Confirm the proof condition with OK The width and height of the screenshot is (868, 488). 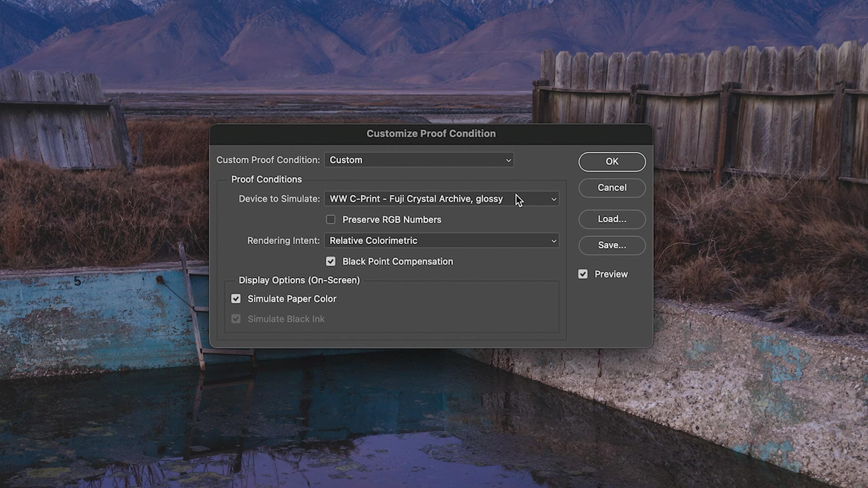pyautogui.click(x=612, y=162)
